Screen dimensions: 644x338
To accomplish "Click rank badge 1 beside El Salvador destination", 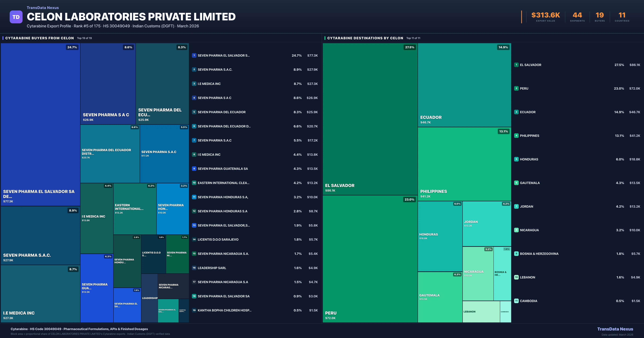I will coord(516,65).
